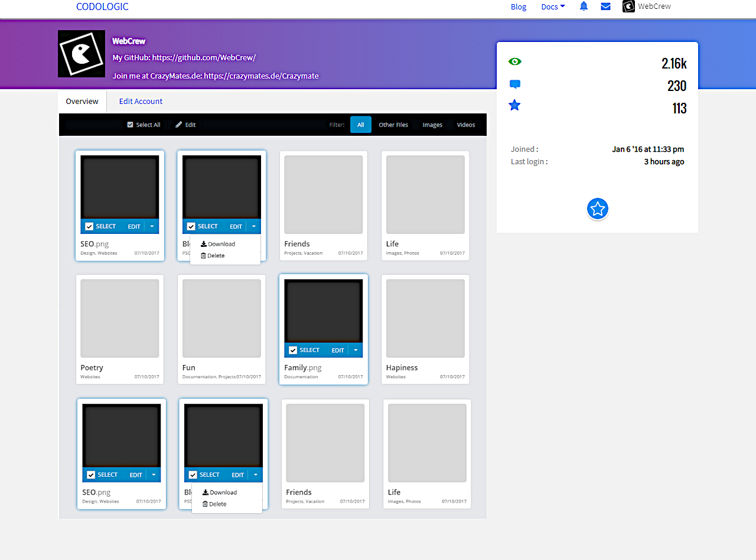
Task: Filter by Videos
Action: [x=466, y=125]
